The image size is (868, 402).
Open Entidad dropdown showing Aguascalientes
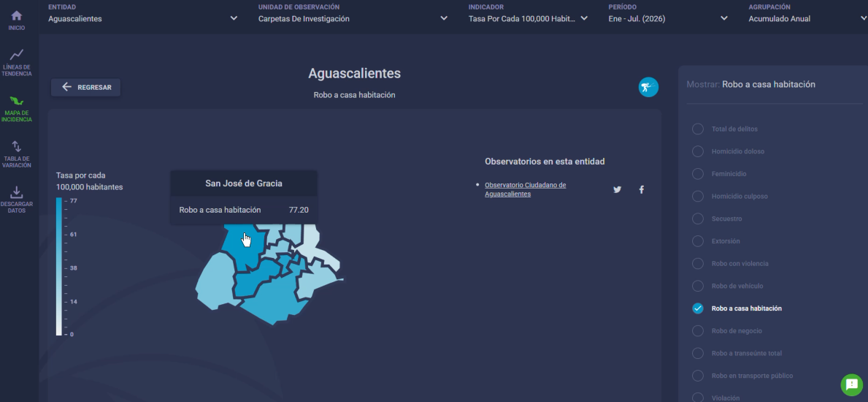click(143, 18)
